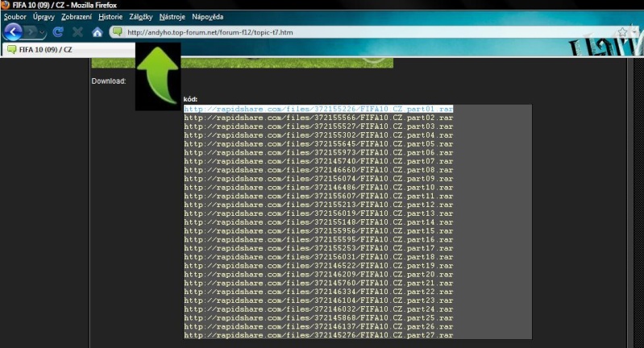The width and height of the screenshot is (644, 348).
Task: Go back with the Firefox back arrow
Action: coord(13,31)
